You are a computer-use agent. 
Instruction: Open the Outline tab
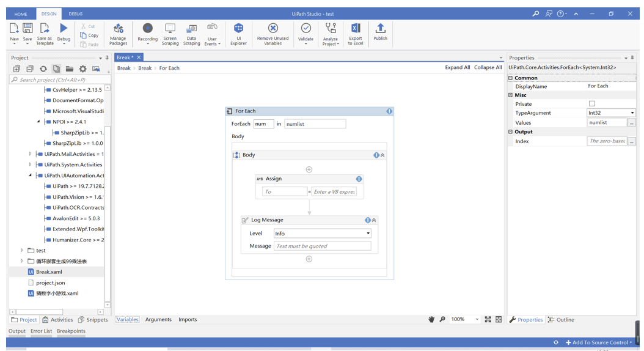click(x=561, y=320)
